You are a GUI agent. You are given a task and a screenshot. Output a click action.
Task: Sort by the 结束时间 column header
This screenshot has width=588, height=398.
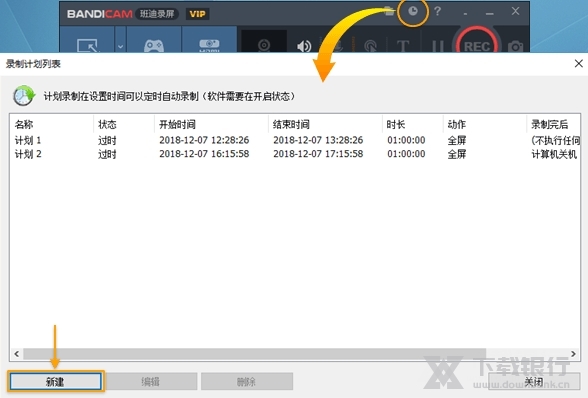[325, 124]
